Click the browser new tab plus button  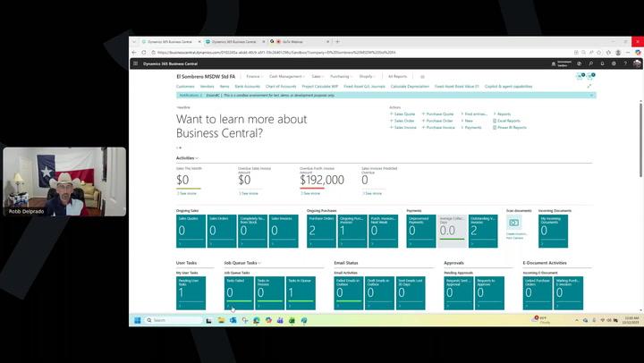tap(337, 41)
